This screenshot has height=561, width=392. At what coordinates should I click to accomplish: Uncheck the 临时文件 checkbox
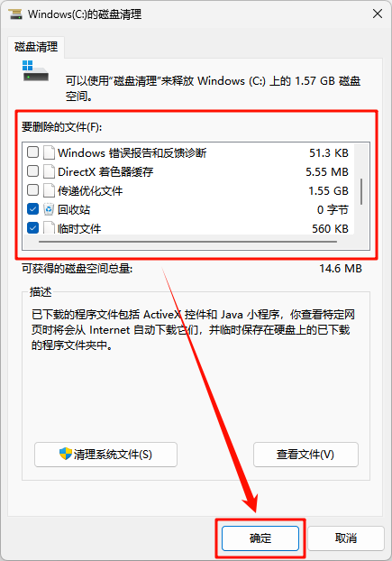(x=32, y=227)
